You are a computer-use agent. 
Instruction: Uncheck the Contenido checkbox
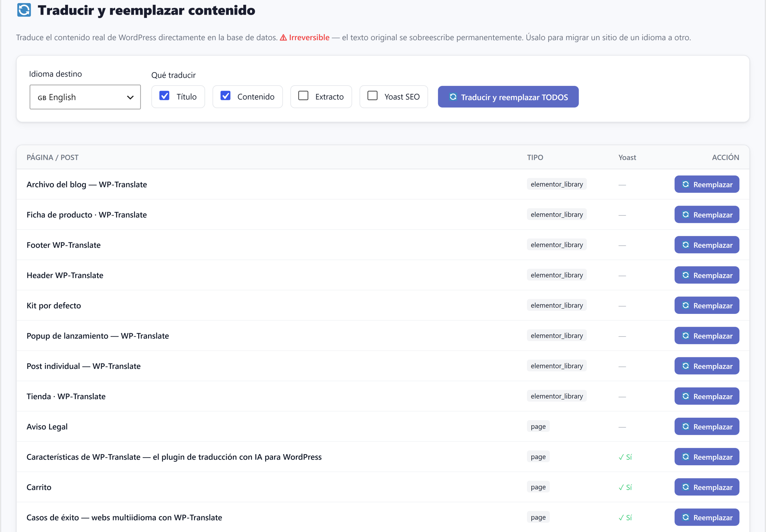225,96
